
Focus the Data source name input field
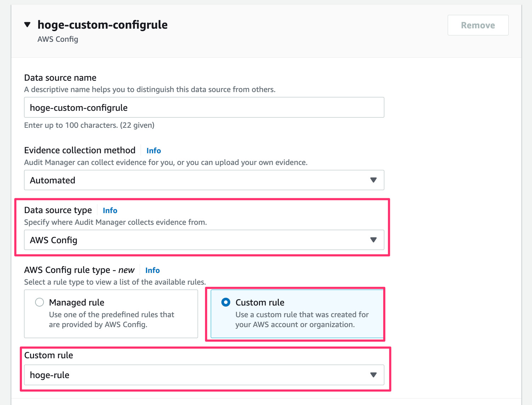point(204,107)
